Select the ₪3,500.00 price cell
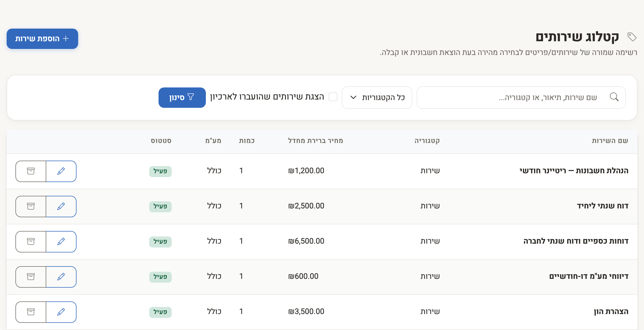This screenshot has height=330, width=644. click(x=306, y=312)
